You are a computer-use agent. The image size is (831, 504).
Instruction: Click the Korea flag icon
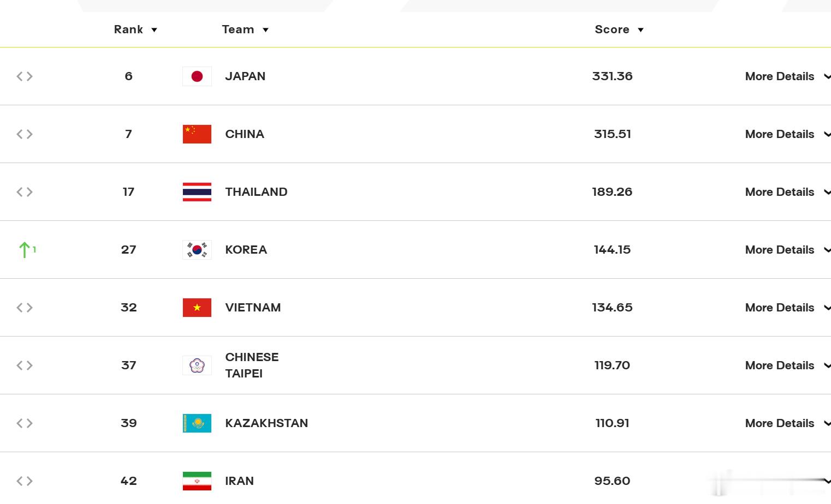tap(197, 250)
